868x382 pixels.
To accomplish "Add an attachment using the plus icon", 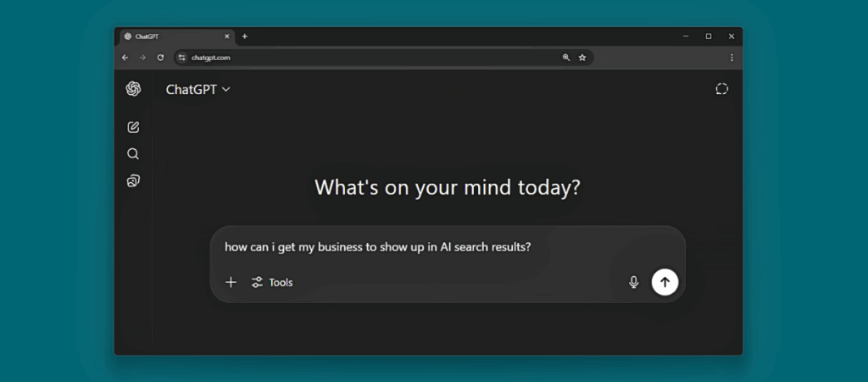I will pos(231,283).
